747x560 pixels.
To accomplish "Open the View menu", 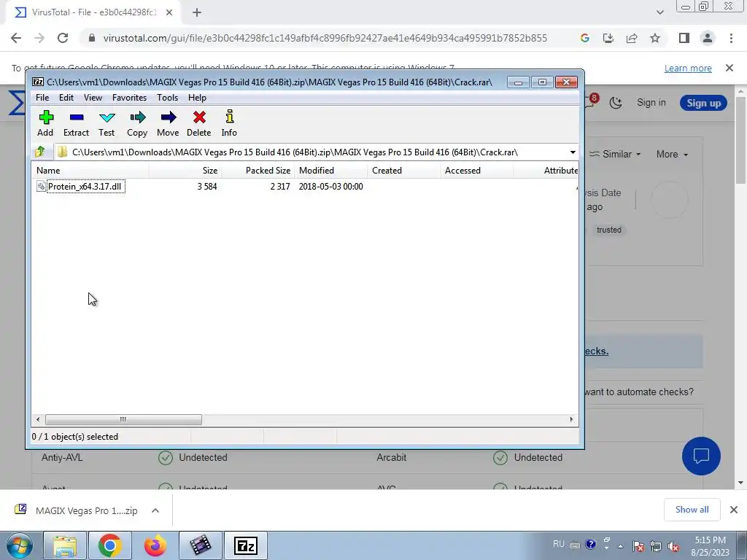I will pos(93,98).
